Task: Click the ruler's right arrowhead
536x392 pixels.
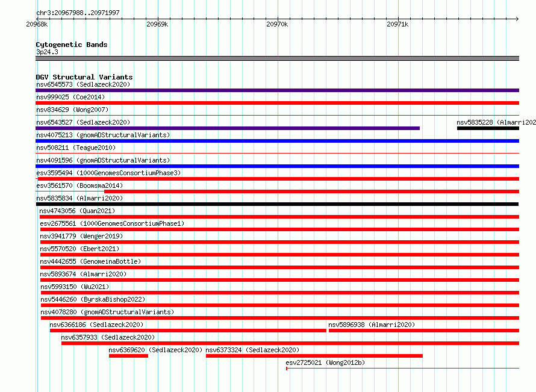Action: pyautogui.click(x=517, y=19)
